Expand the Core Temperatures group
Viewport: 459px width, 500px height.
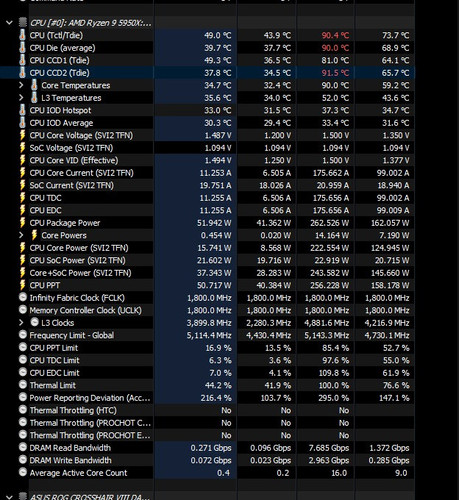tap(21, 85)
